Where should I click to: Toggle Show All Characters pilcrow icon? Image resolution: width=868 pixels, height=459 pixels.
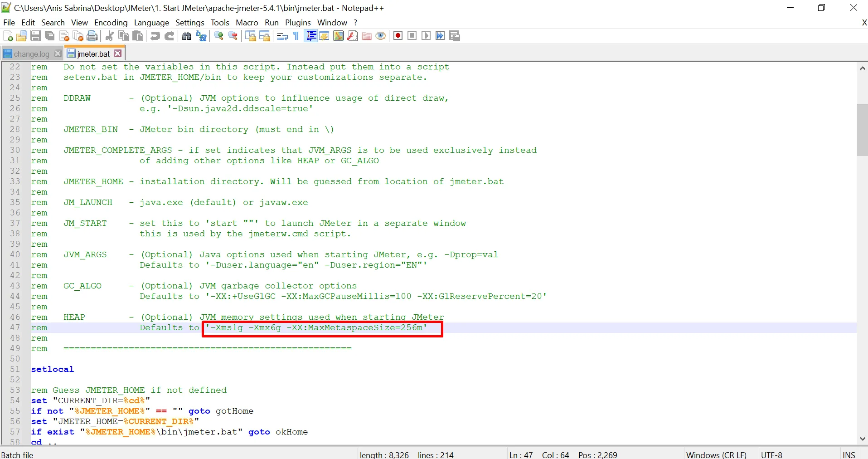[296, 36]
